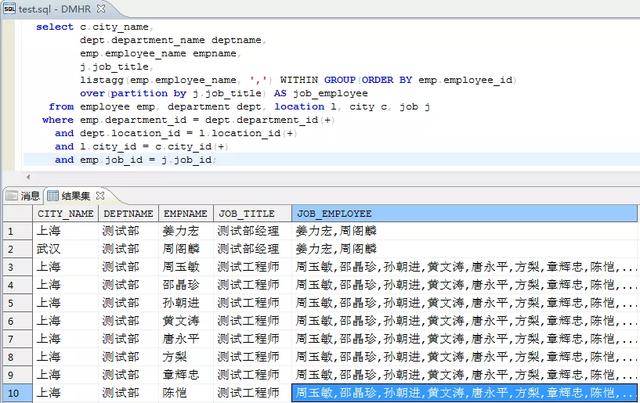Select result row number 6
This screenshot has width=640, height=403.
18,321
